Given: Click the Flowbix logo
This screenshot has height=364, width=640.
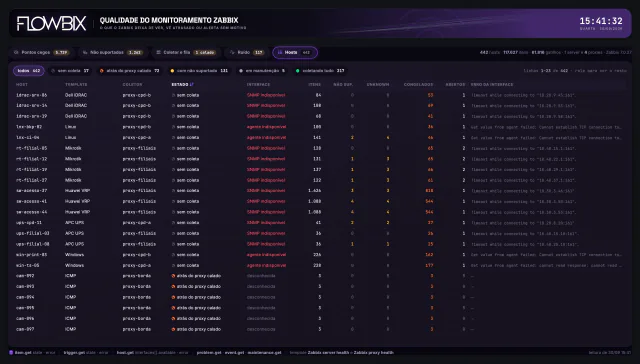Looking at the screenshot, I should [x=51, y=23].
